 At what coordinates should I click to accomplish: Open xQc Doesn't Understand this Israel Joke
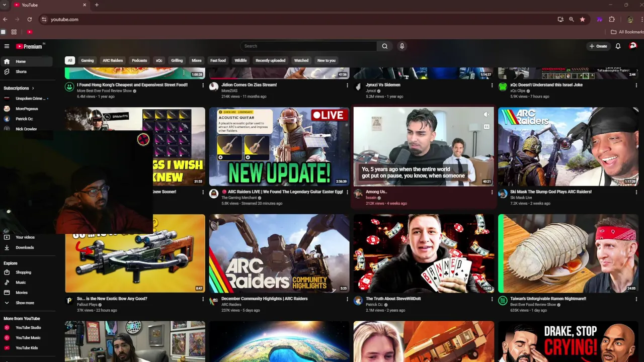click(x=546, y=85)
